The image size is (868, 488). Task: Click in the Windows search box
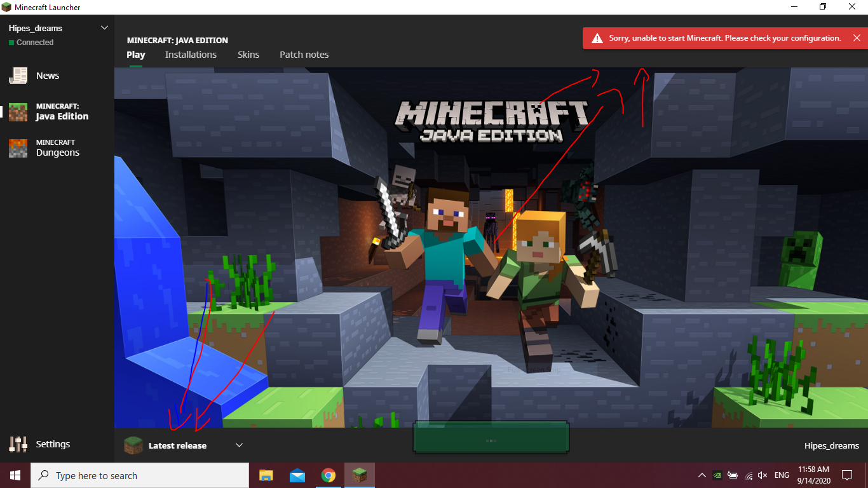point(140,475)
